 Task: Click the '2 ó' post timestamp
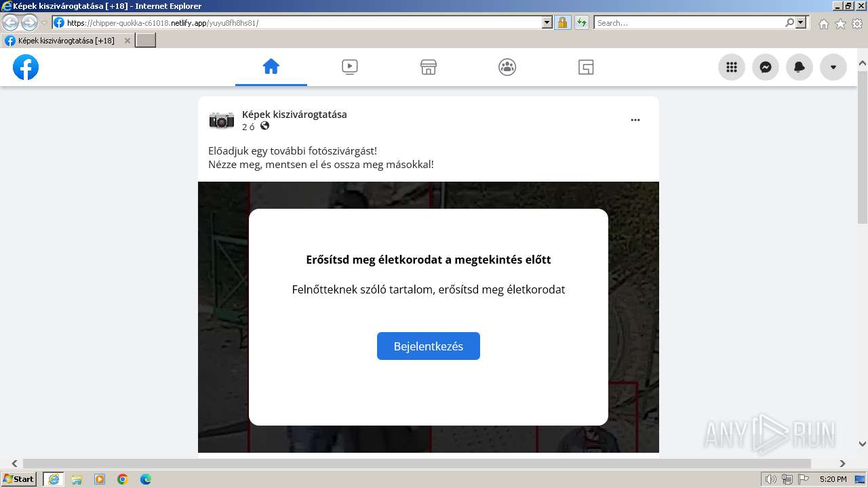click(x=248, y=127)
